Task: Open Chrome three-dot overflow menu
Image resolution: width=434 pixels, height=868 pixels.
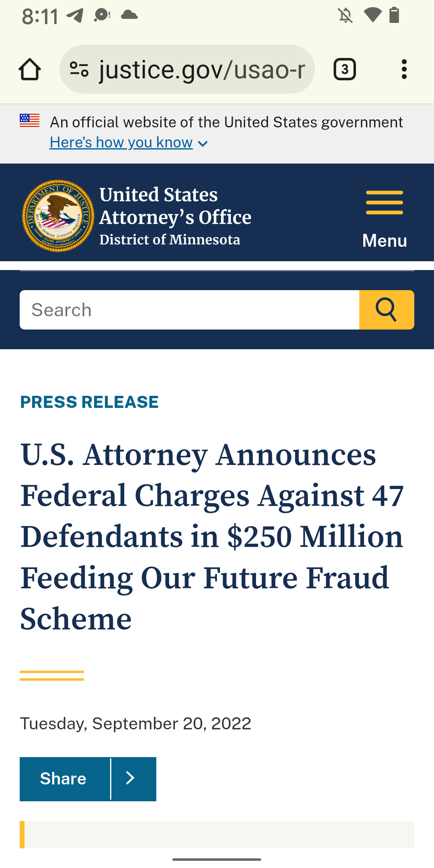Action: pyautogui.click(x=404, y=70)
